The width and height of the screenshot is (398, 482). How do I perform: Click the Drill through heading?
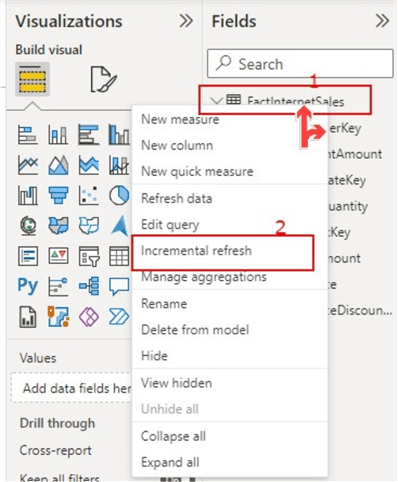tap(57, 423)
